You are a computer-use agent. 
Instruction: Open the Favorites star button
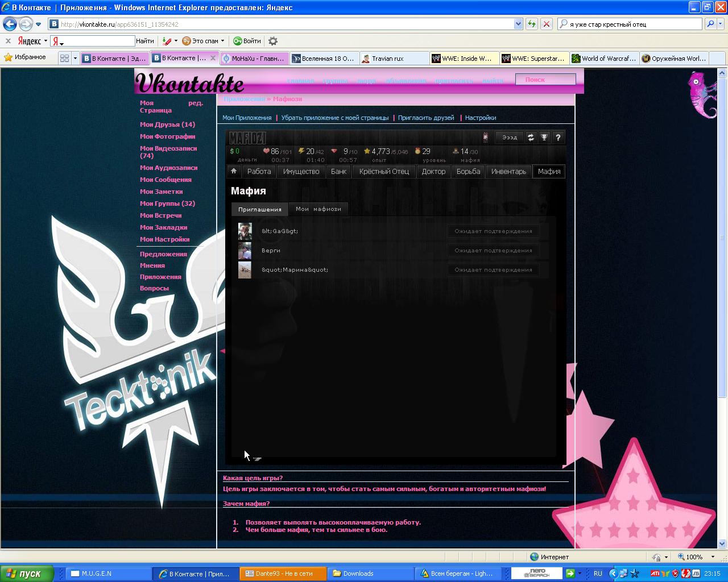pos(25,57)
